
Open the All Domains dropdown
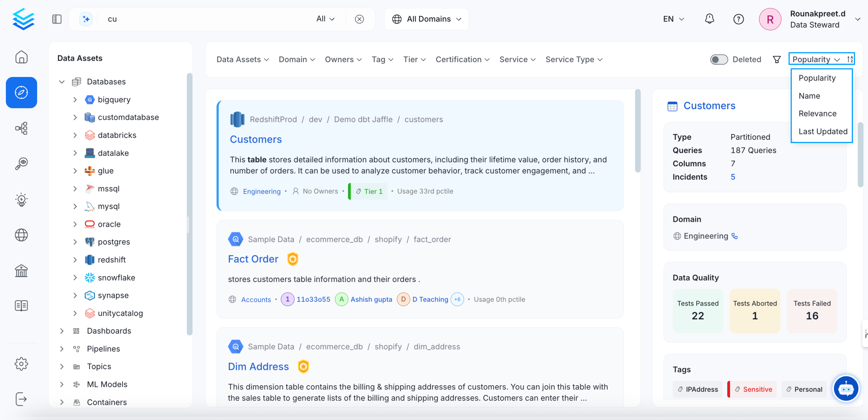pyautogui.click(x=426, y=19)
